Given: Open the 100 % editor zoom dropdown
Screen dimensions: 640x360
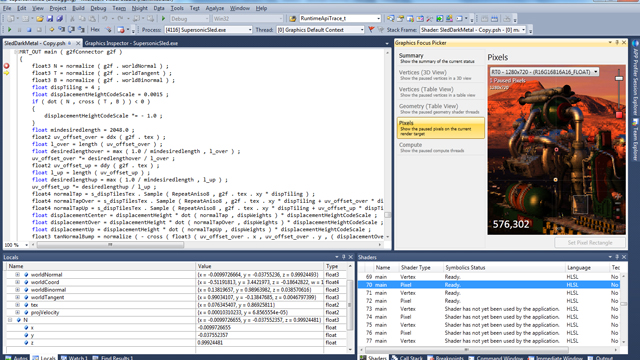Looking at the screenshot, I should tap(16, 245).
